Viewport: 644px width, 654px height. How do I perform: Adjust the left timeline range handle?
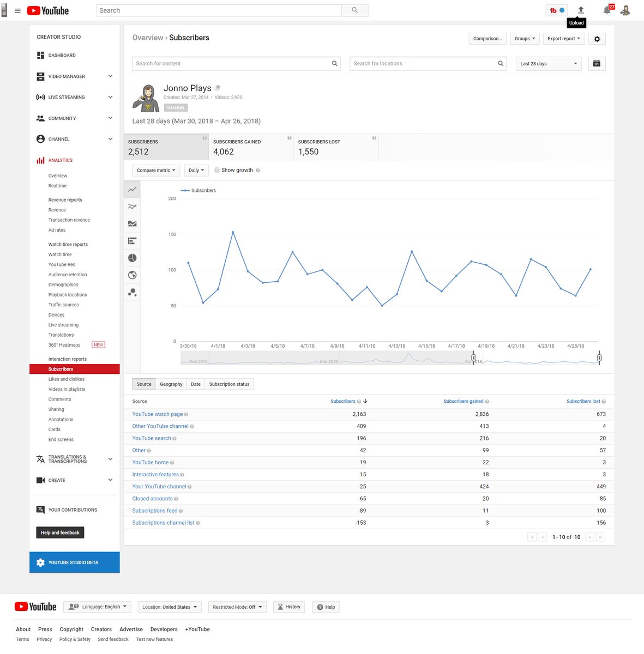coord(473,358)
